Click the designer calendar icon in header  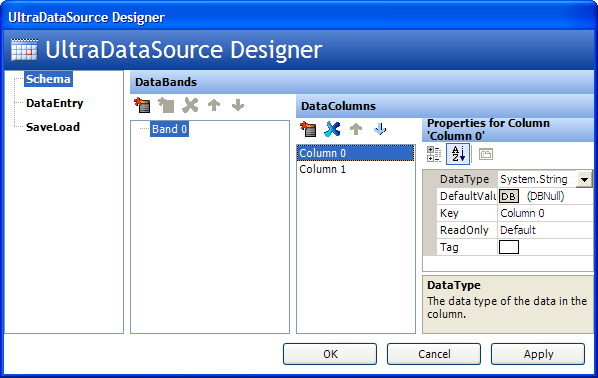24,50
